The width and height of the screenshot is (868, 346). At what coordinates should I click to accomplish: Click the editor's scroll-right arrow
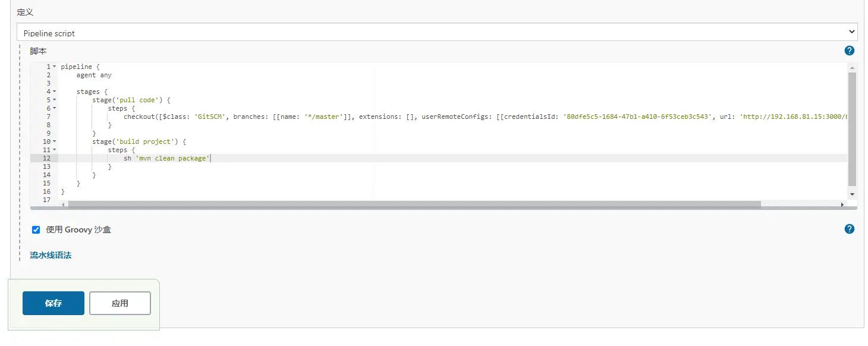tap(842, 205)
